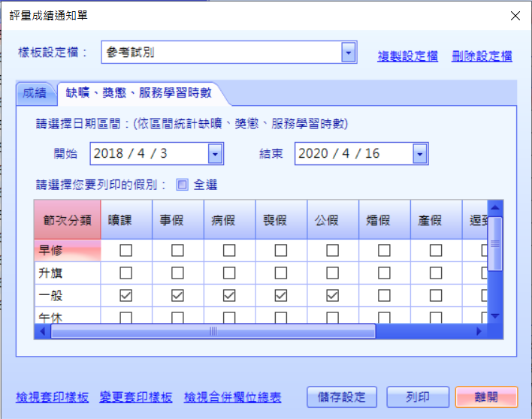Check 產假 in the 一般 row
This screenshot has width=532, height=419.
point(436,296)
